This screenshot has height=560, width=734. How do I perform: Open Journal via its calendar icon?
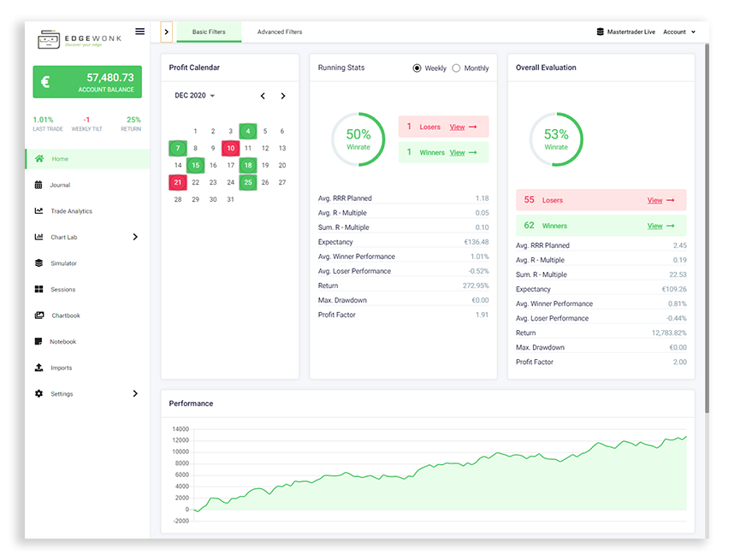tap(38, 185)
